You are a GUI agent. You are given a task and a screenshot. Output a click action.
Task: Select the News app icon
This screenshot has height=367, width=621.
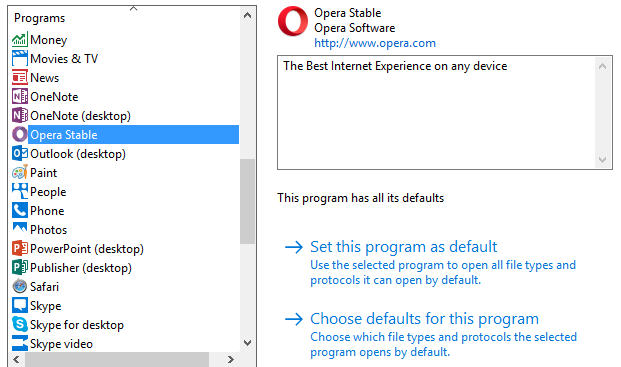click(19, 78)
